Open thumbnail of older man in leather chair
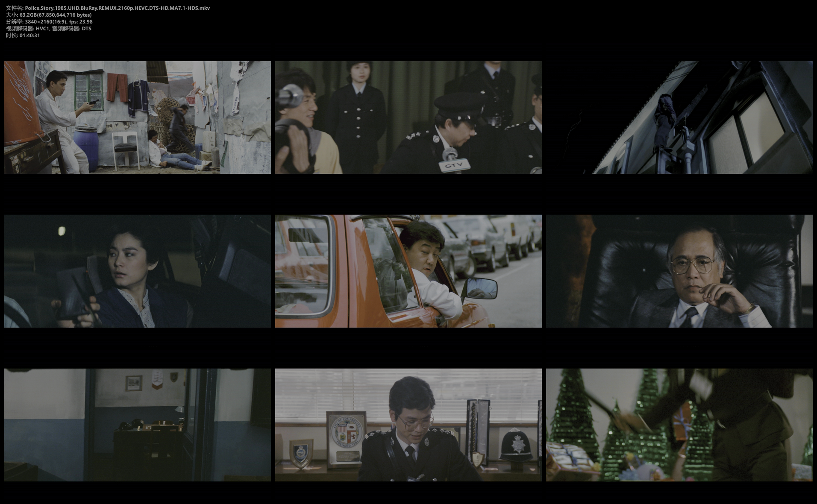The height and width of the screenshot is (504, 817). [679, 271]
